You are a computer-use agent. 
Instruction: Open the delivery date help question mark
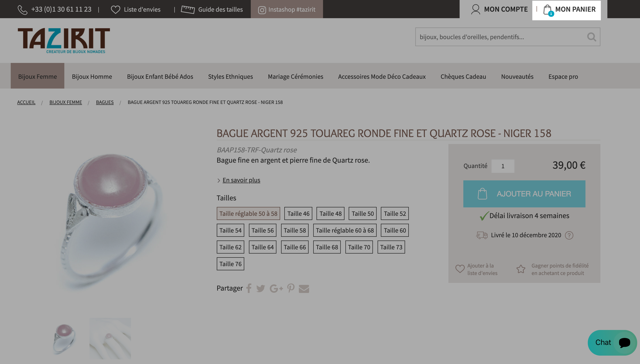(x=569, y=235)
